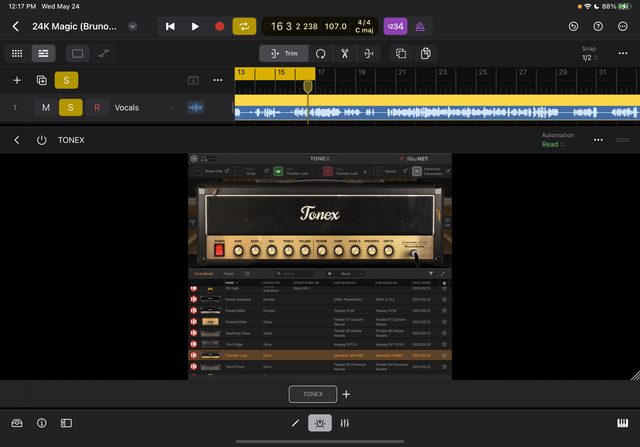Image resolution: width=640 pixels, height=447 pixels.
Task: Adjust the GAIN knob on the amp
Action: tap(238, 251)
